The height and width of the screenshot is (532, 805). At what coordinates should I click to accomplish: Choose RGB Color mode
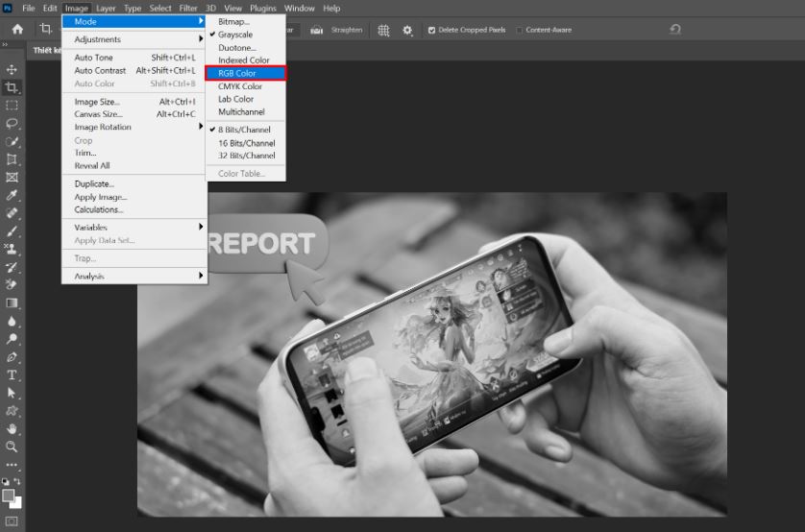click(236, 73)
